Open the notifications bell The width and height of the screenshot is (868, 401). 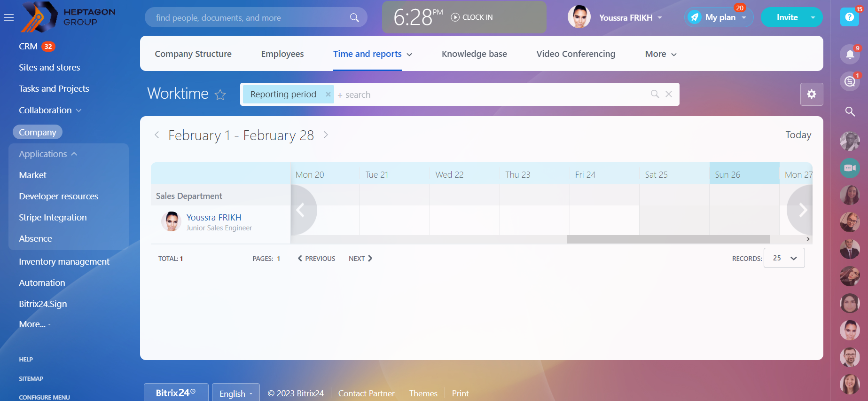850,54
